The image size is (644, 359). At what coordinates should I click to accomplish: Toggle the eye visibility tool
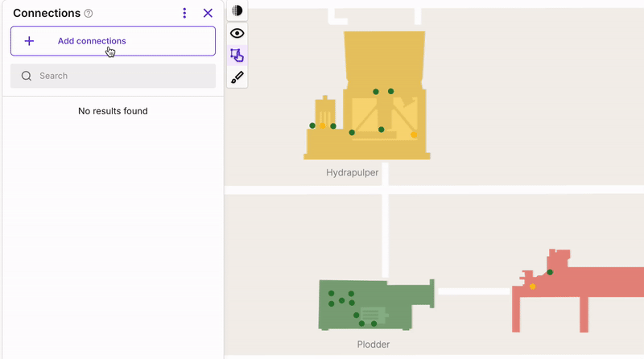click(x=237, y=33)
